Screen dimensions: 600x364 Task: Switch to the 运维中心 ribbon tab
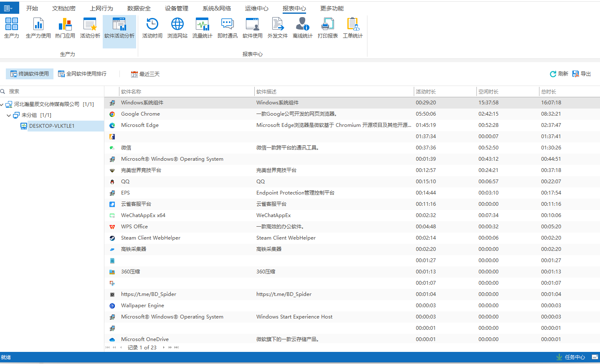[257, 8]
